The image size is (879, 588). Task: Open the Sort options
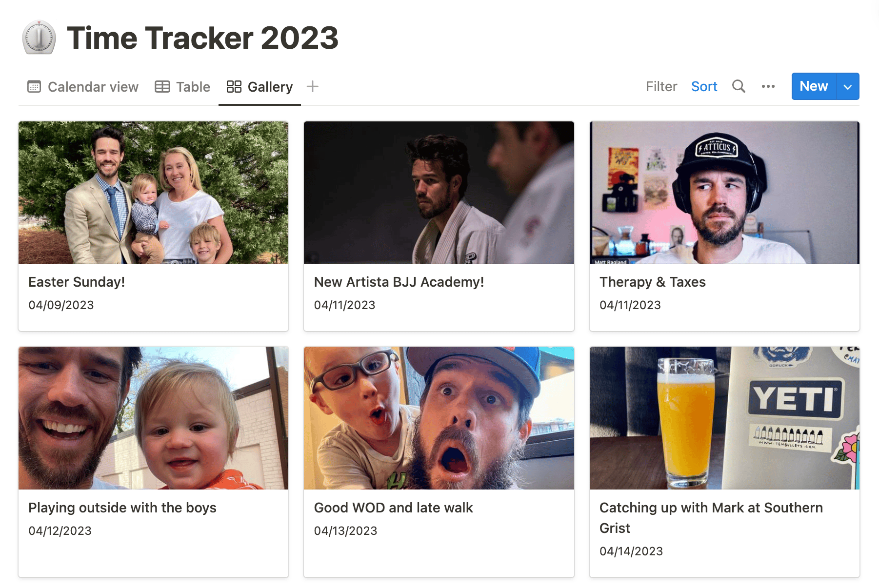(704, 86)
